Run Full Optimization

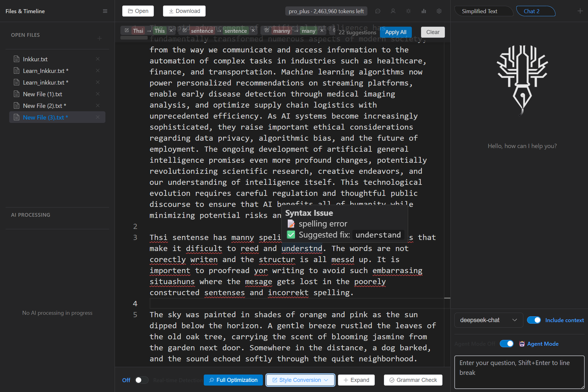coord(233,380)
